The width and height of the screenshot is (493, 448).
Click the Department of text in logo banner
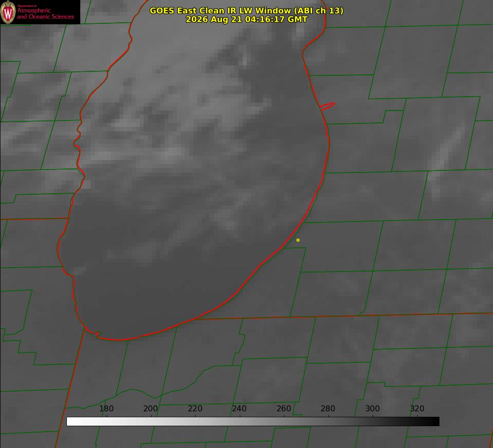pyautogui.click(x=27, y=6)
